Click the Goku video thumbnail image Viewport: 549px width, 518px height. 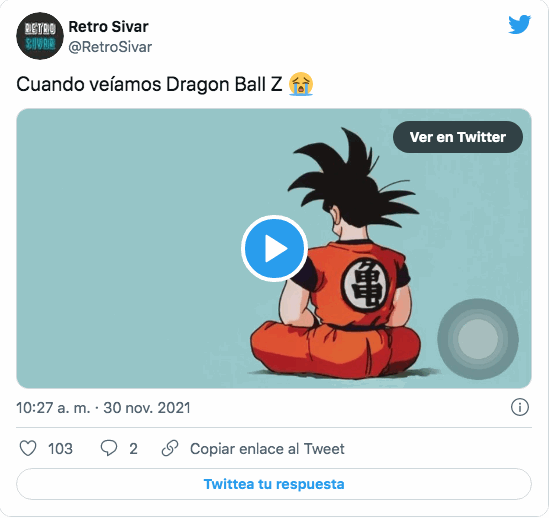coord(274,248)
